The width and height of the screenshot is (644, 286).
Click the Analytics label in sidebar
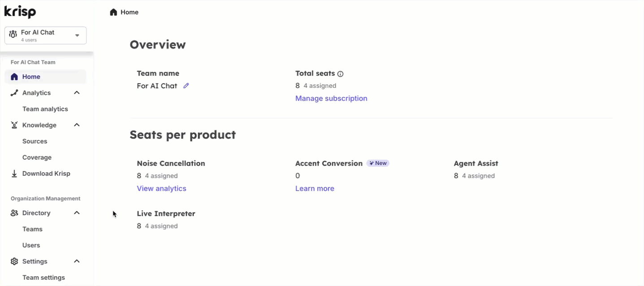coord(36,93)
